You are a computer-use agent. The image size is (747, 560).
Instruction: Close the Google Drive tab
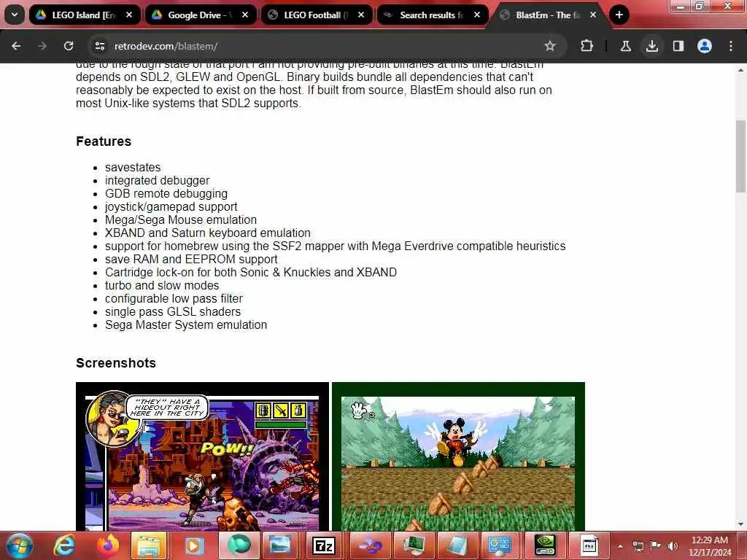[245, 15]
